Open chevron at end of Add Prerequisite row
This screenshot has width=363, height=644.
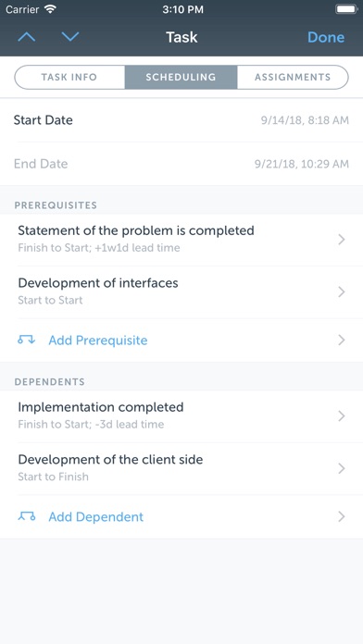(341, 341)
